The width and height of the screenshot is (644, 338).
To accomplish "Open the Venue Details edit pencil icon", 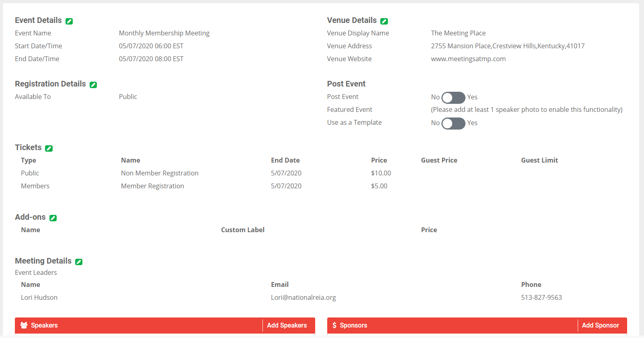I will [x=384, y=21].
